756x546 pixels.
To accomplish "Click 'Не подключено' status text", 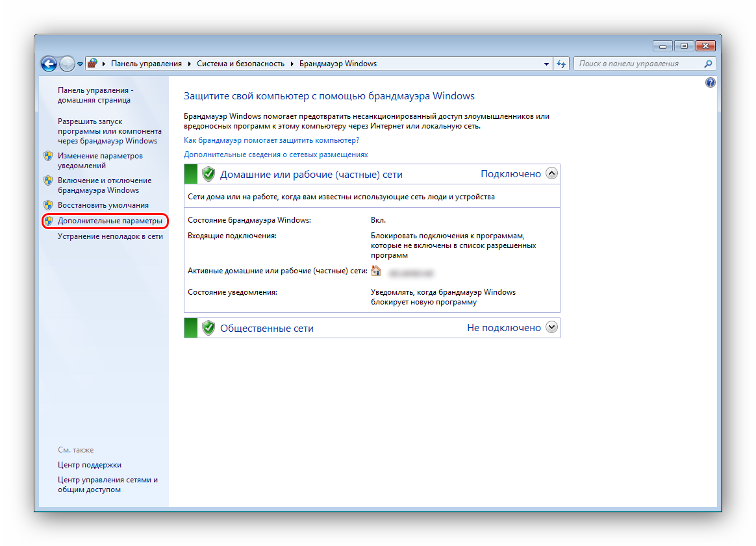I will [504, 328].
